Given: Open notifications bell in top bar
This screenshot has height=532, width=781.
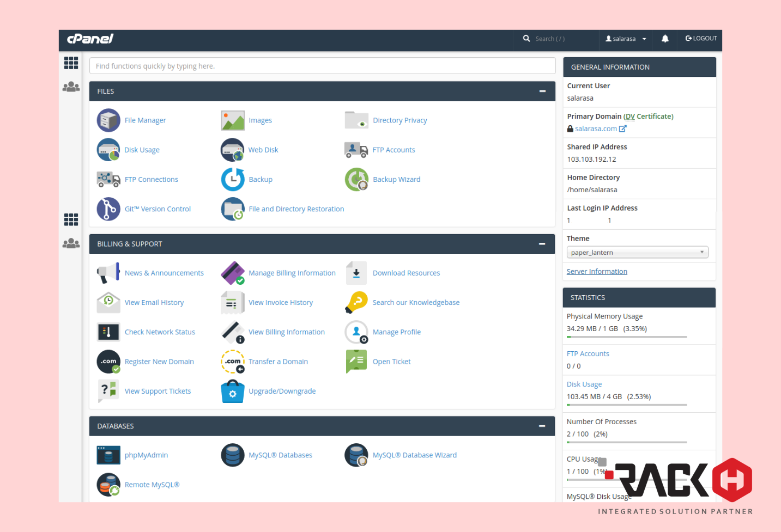Looking at the screenshot, I should pos(665,39).
